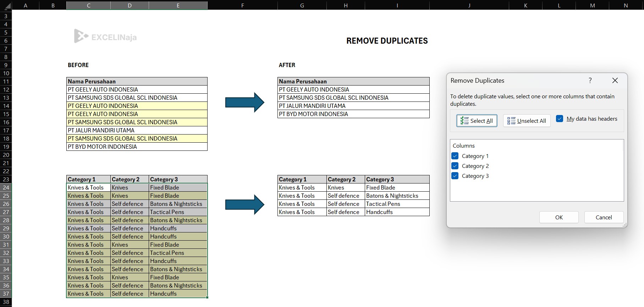Viewport: 644px width, 307px height.
Task: Uncheck the Category 1 column checkbox
Action: click(455, 156)
